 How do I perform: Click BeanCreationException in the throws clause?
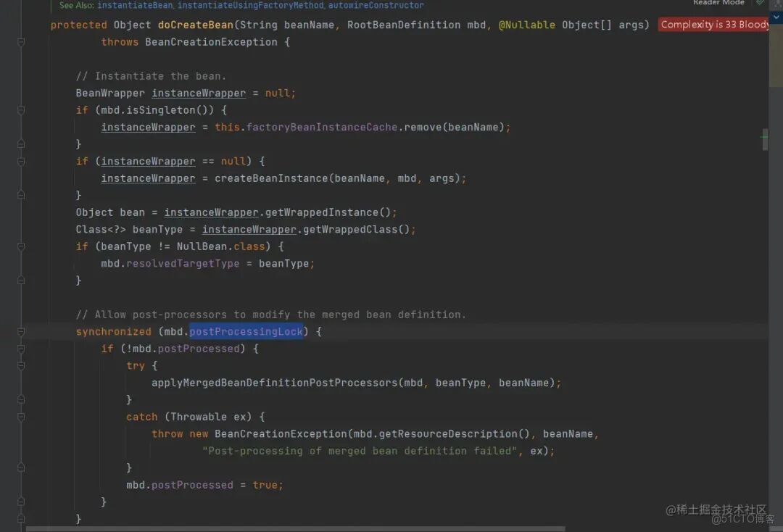pos(211,43)
